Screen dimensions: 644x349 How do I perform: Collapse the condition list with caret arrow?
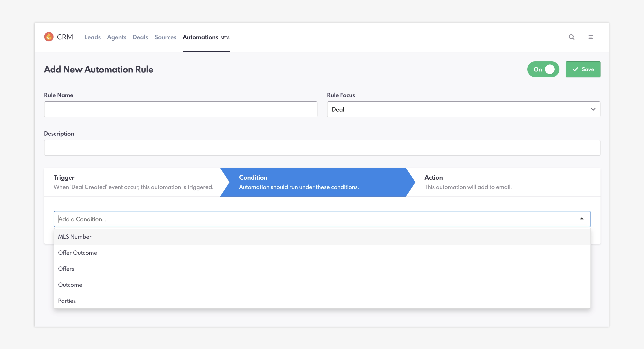[x=581, y=219]
